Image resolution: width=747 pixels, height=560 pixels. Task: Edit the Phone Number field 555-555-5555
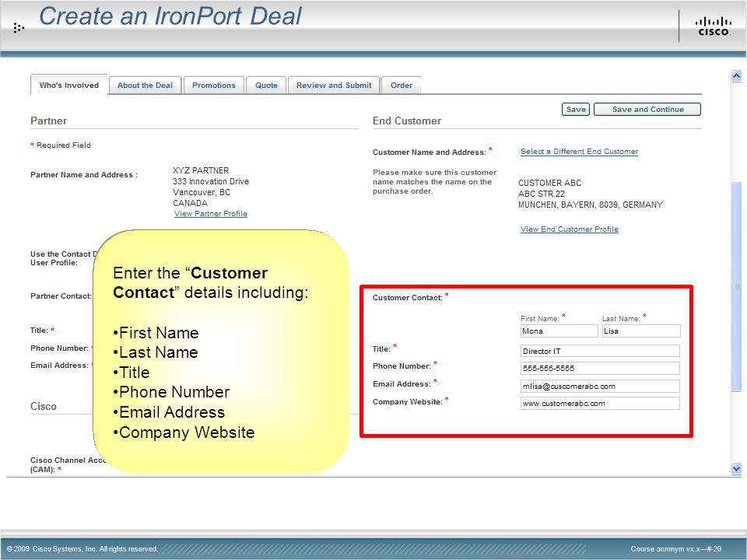tap(600, 368)
